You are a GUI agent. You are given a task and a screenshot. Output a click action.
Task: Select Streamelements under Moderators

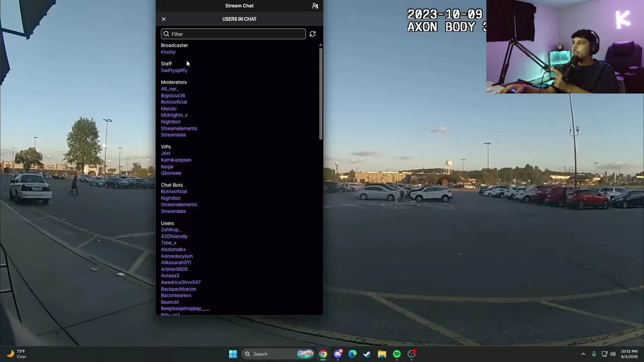[x=179, y=128]
